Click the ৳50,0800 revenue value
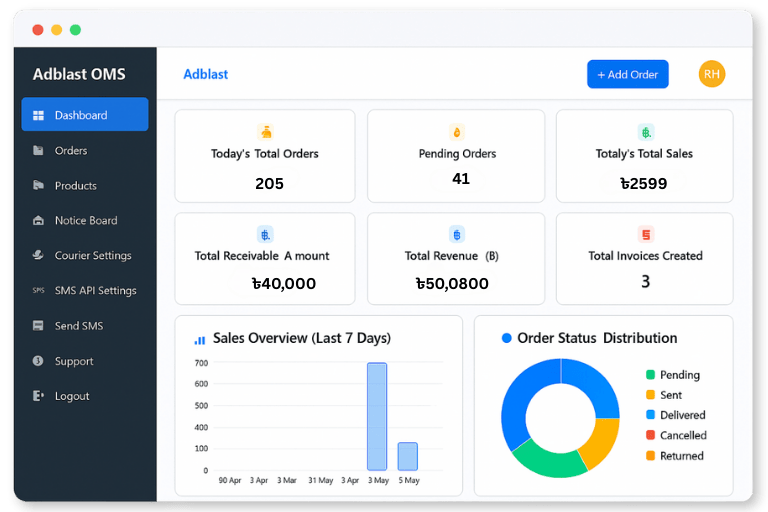The image size is (768, 512). pyautogui.click(x=452, y=283)
